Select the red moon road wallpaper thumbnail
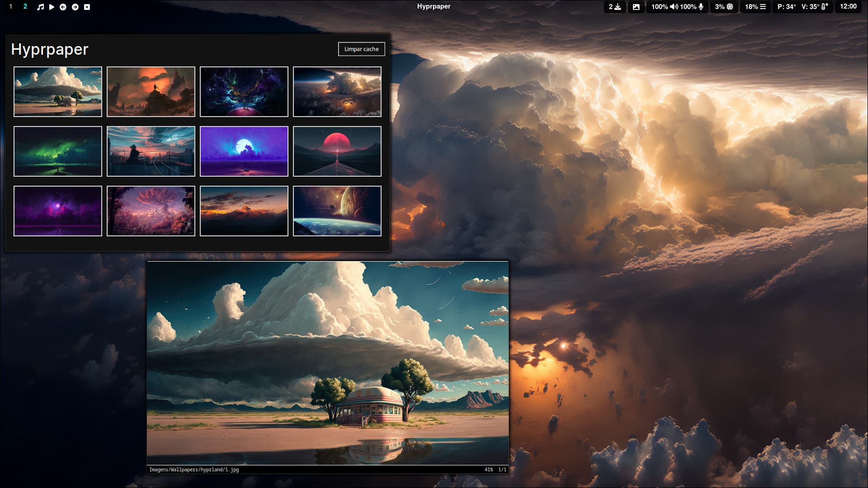 coord(337,151)
